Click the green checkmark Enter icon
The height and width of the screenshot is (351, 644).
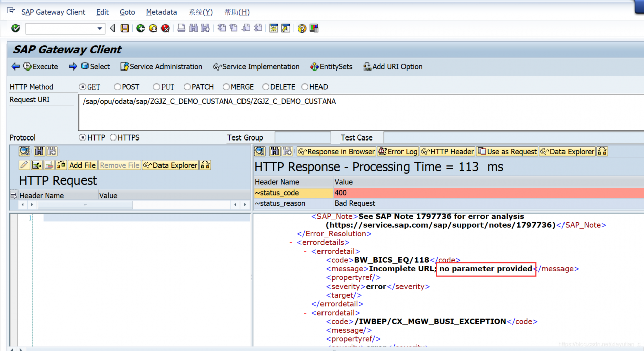click(16, 28)
